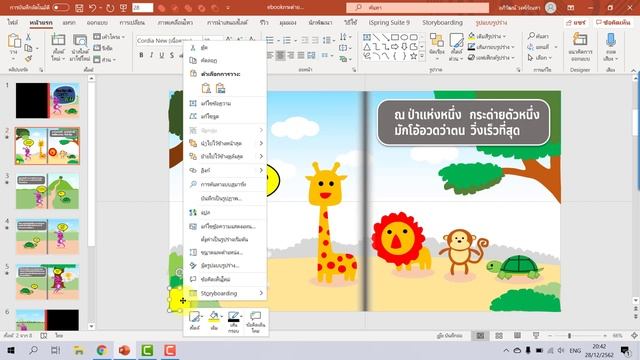Click the Reuse Slides icon
This screenshot has width=640, height=360.
tap(80, 40)
